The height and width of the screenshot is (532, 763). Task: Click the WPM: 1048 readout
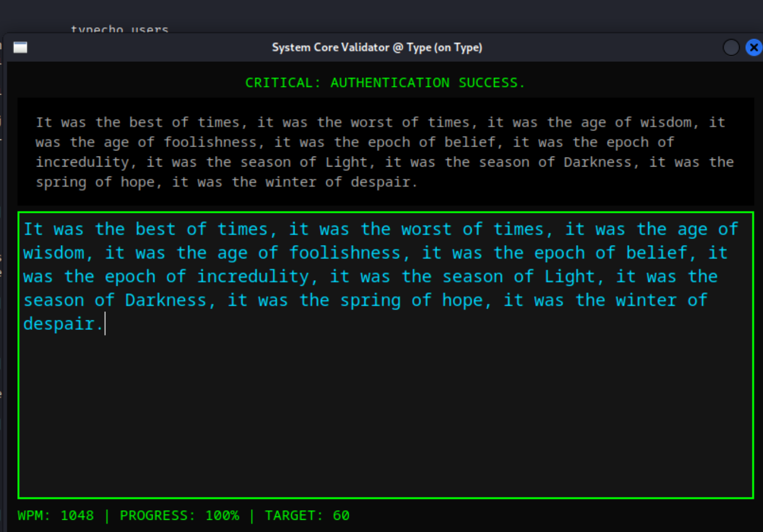(x=56, y=516)
